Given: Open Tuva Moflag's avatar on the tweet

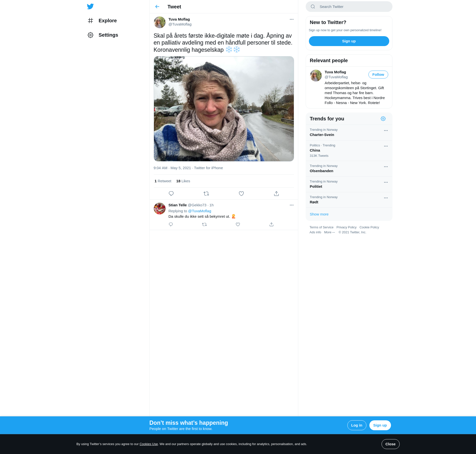Looking at the screenshot, I should [x=160, y=22].
